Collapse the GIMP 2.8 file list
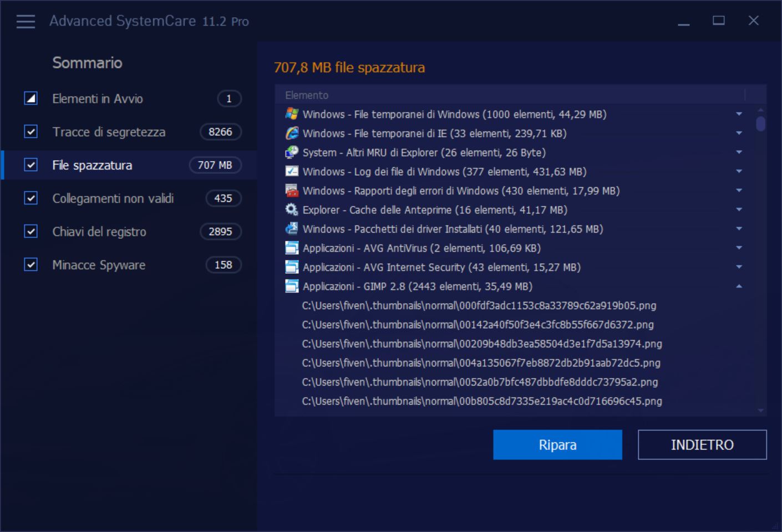Screen dimensions: 782x532 click(739, 287)
